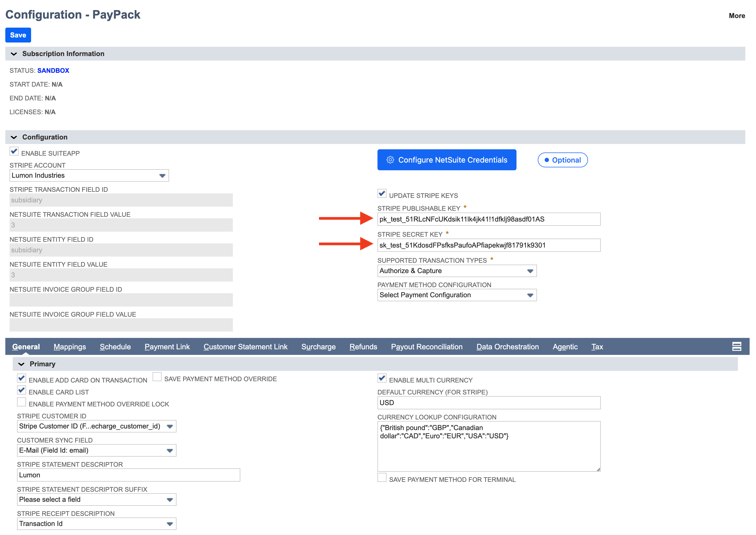756x535 pixels.
Task: Click the Stripe Publishable Key field
Action: pyautogui.click(x=489, y=219)
